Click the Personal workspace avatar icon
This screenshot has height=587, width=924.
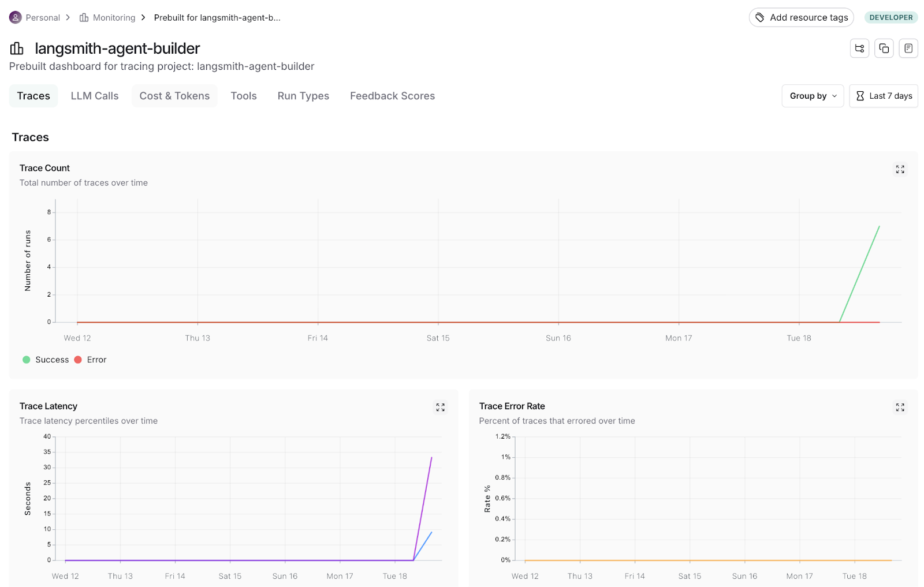point(16,17)
